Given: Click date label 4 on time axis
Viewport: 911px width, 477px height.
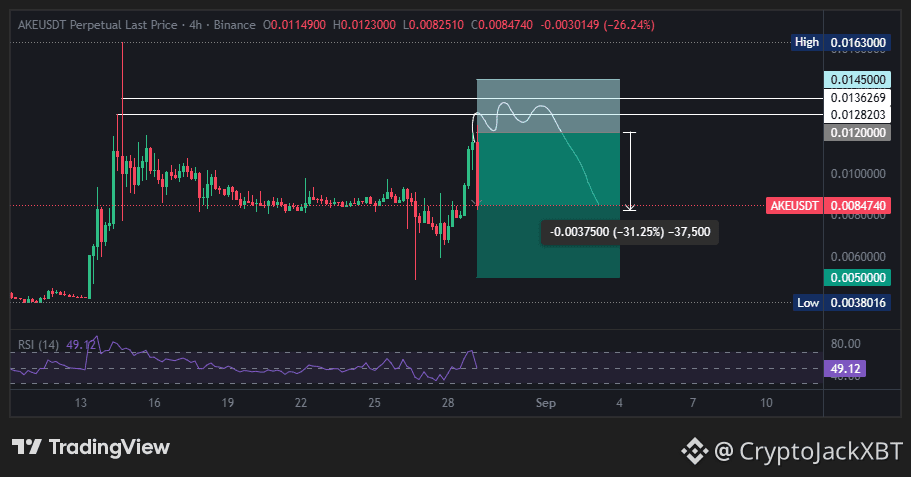Looking at the screenshot, I should pyautogui.click(x=619, y=403).
